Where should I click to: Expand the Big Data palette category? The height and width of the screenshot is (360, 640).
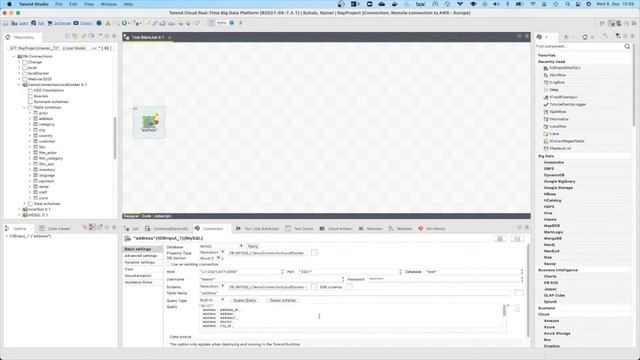tap(546, 156)
